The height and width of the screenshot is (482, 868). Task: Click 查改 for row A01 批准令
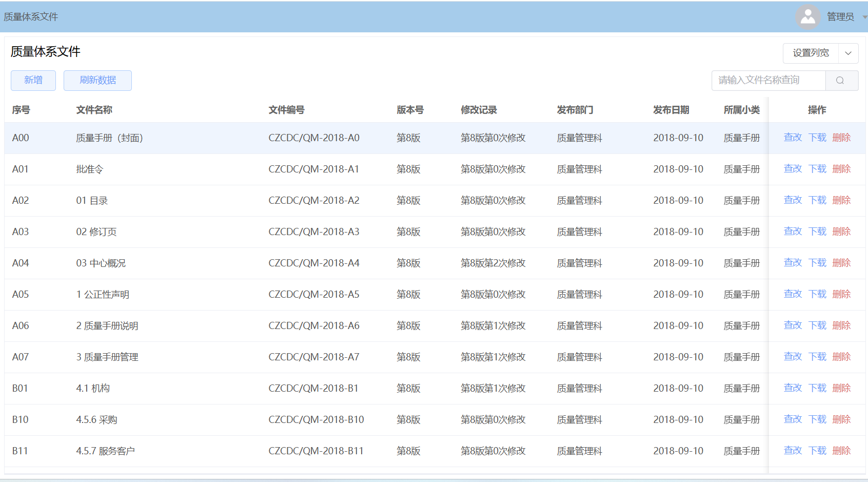(793, 169)
